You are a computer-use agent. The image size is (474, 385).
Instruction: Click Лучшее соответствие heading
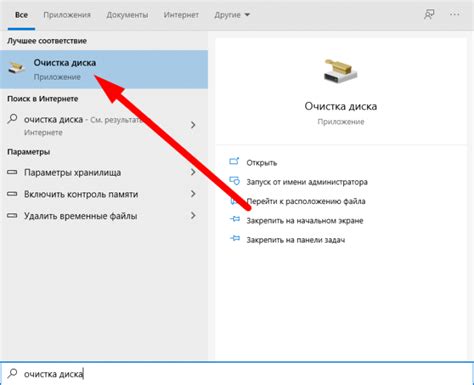tap(47, 41)
